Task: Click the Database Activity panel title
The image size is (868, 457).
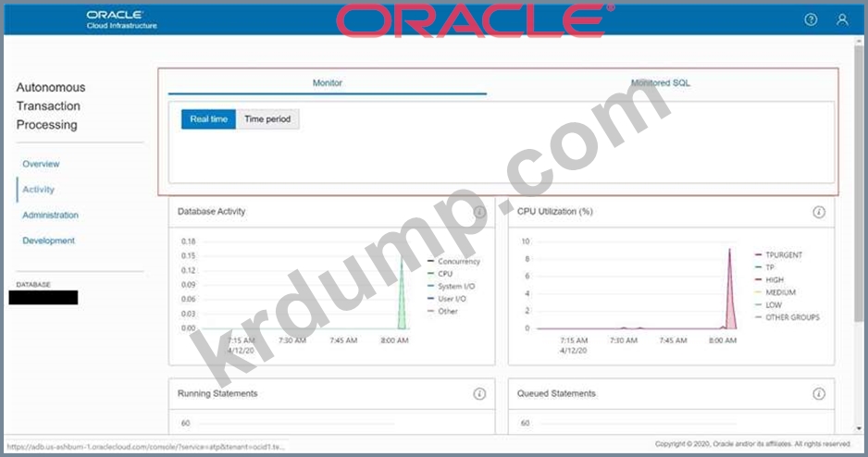Action: (212, 211)
